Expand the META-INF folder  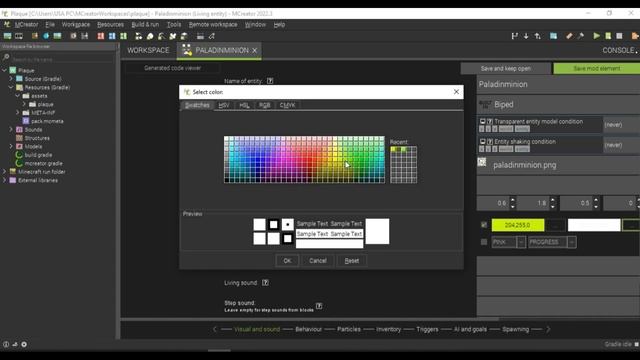[x=18, y=113]
